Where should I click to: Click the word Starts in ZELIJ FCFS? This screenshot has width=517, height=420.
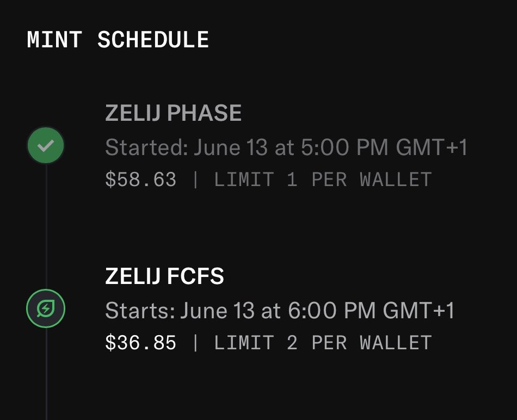coord(140,310)
